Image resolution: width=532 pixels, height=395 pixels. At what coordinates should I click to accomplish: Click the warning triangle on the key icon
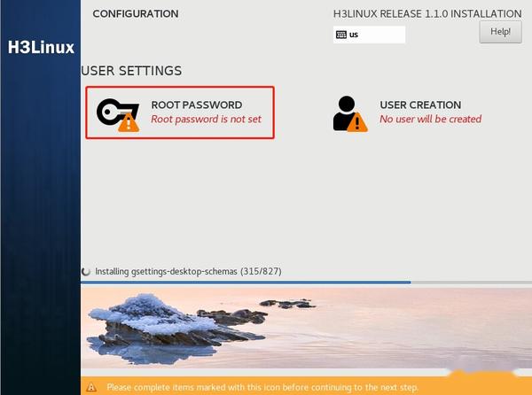pos(129,122)
